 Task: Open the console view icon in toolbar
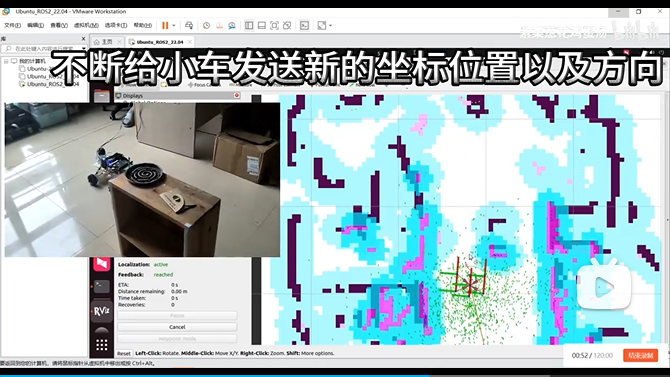304,26
